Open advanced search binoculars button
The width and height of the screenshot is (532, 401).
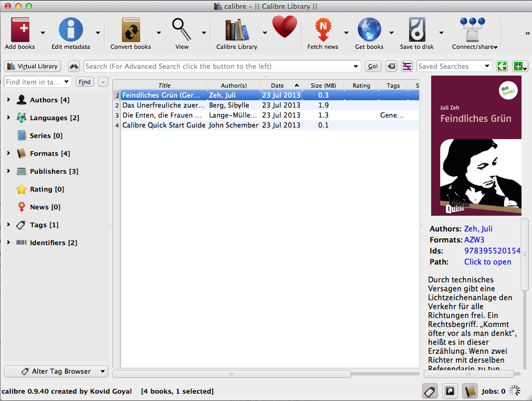coord(74,67)
